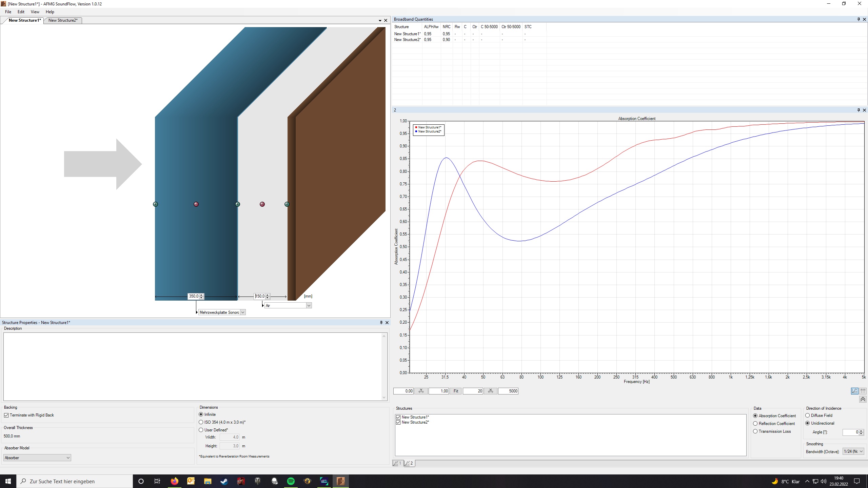Switch to the New Structure2* tab

(x=63, y=20)
